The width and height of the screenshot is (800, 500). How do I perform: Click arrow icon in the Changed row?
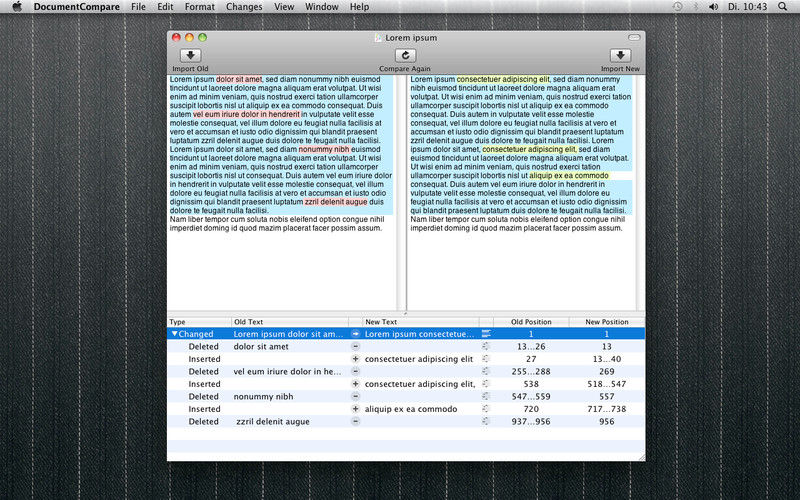(355, 334)
